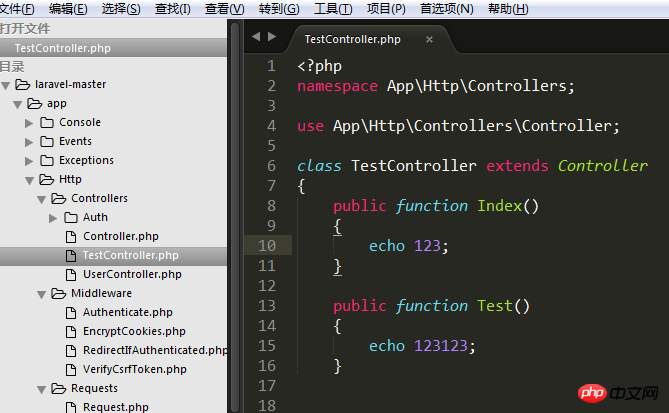The image size is (669, 413).
Task: Open the 编辑(E) menu
Action: coord(68,9)
